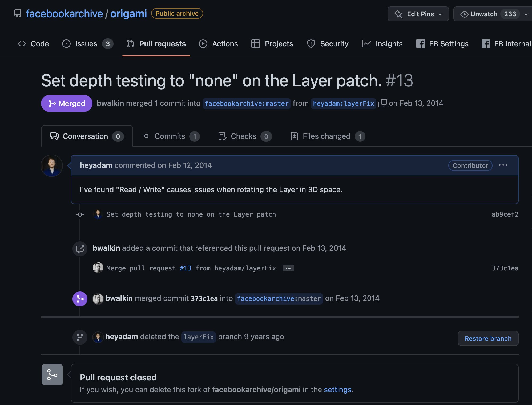The image size is (532, 405).
Task: Open the FB Settings tab
Action: [x=442, y=44]
